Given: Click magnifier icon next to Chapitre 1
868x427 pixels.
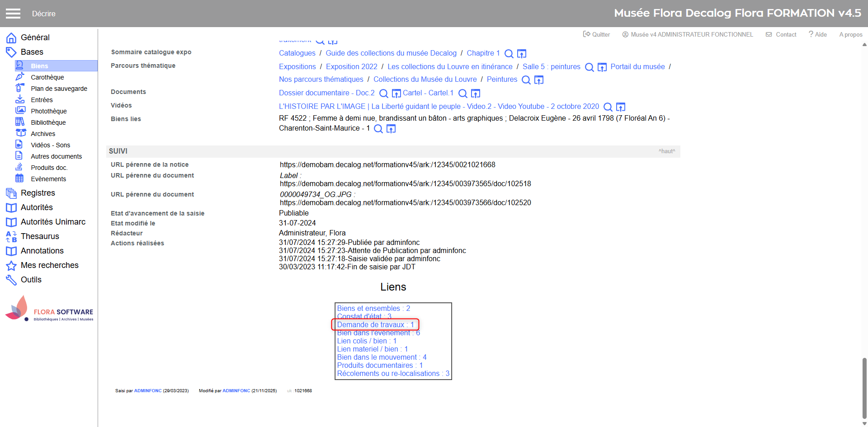Looking at the screenshot, I should 509,54.
